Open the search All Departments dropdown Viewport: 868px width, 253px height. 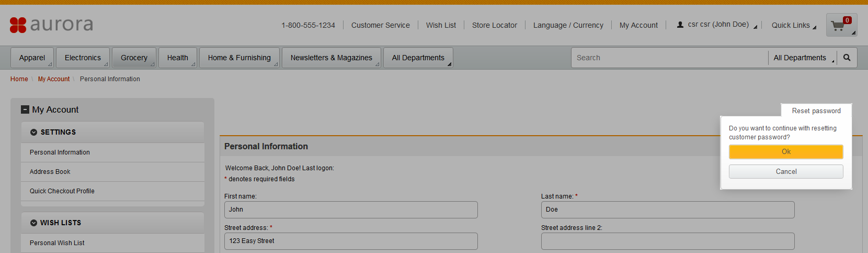pyautogui.click(x=804, y=58)
